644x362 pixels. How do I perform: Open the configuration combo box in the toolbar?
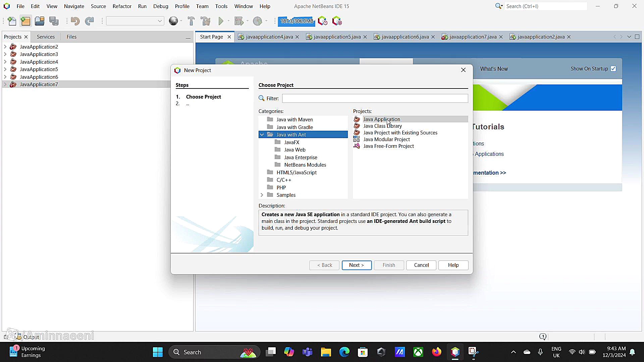pyautogui.click(x=135, y=21)
